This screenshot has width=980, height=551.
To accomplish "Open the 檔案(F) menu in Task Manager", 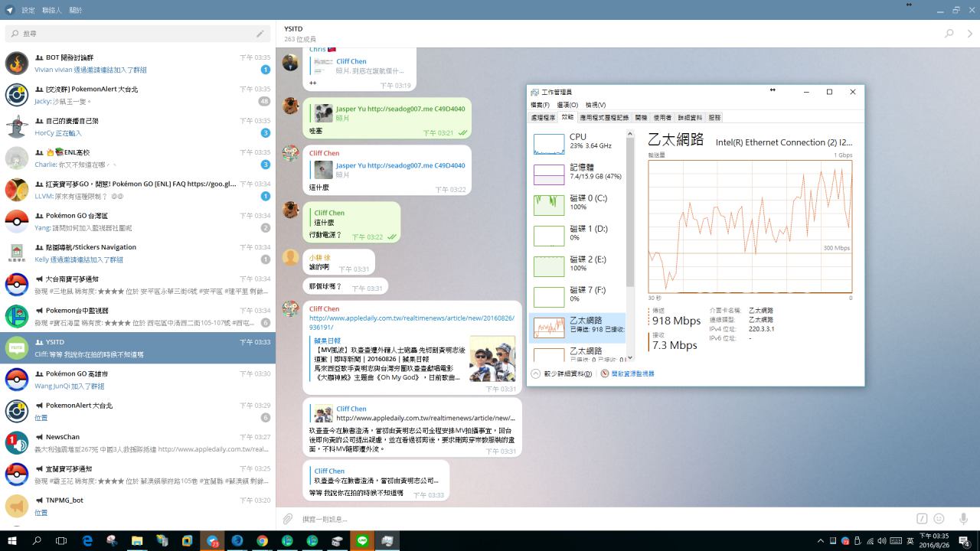I will [x=540, y=105].
